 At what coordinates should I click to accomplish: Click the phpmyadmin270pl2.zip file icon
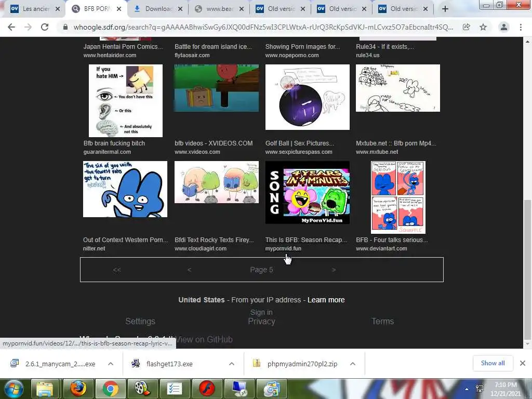(x=257, y=363)
